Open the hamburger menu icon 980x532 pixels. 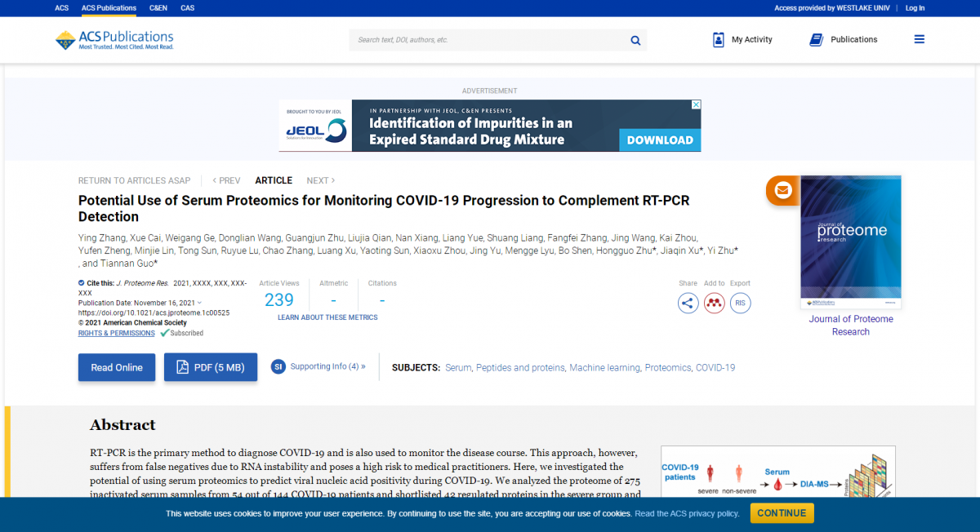point(919,39)
